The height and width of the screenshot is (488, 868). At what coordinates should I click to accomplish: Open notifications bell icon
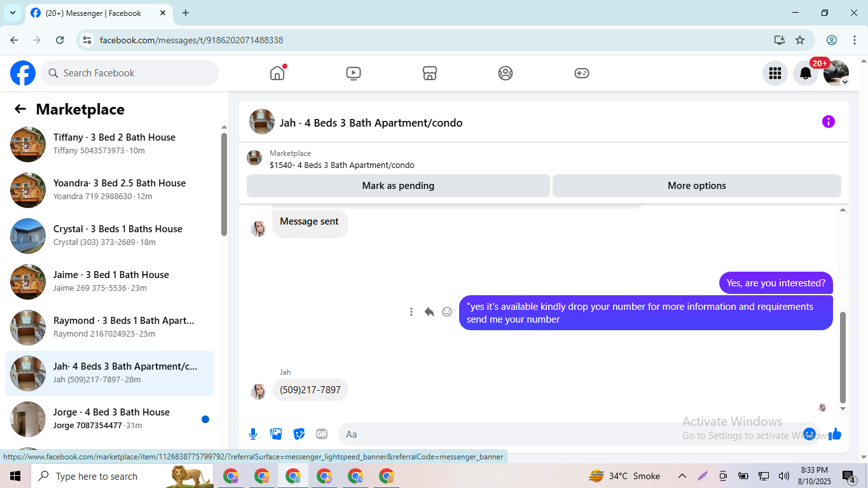(806, 73)
